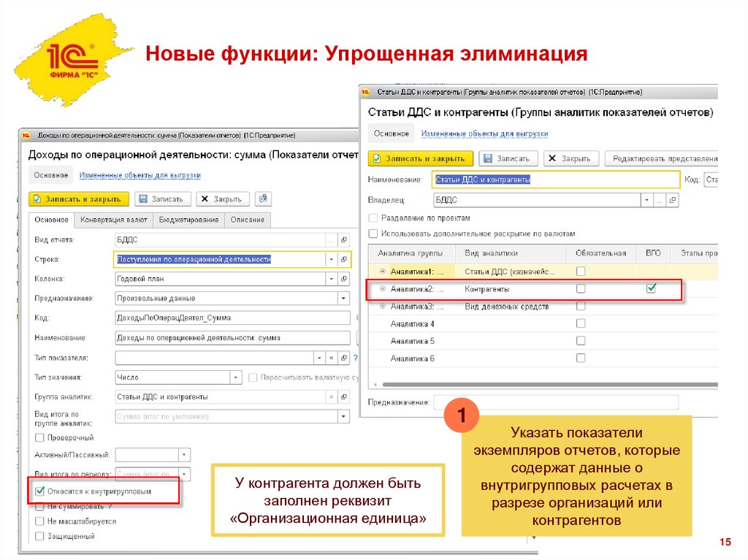
Task: Click the open icon next to Тип показателя field
Action: pos(344,357)
